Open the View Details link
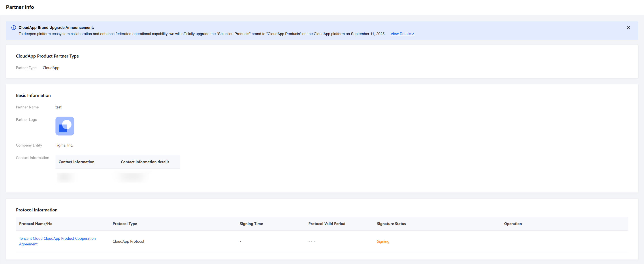The width and height of the screenshot is (644, 264). [402, 34]
